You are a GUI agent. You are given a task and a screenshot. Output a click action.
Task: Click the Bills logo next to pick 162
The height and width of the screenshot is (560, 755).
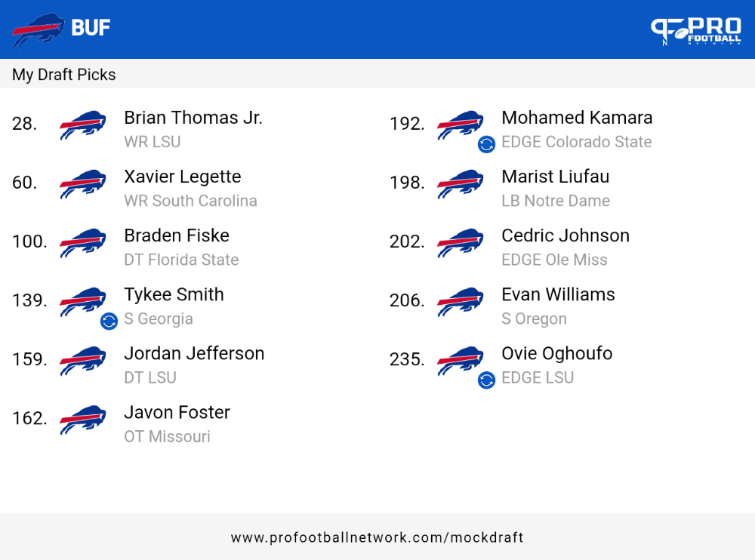(83, 420)
